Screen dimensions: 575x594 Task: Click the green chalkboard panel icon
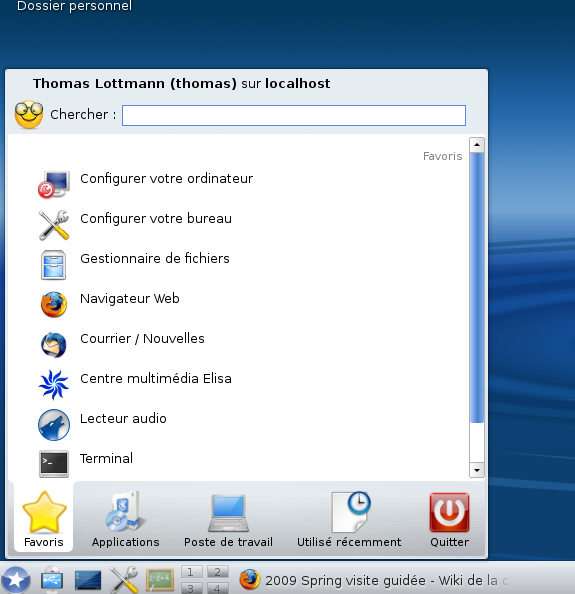point(160,580)
